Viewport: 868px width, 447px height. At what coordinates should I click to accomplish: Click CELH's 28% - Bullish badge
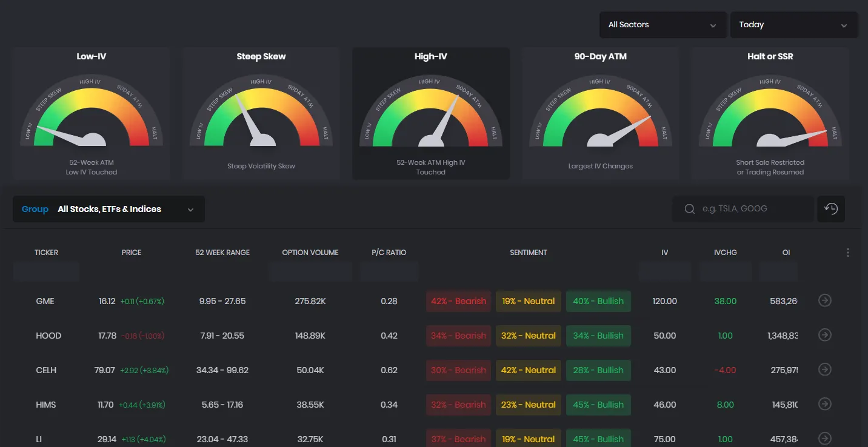[x=598, y=370]
